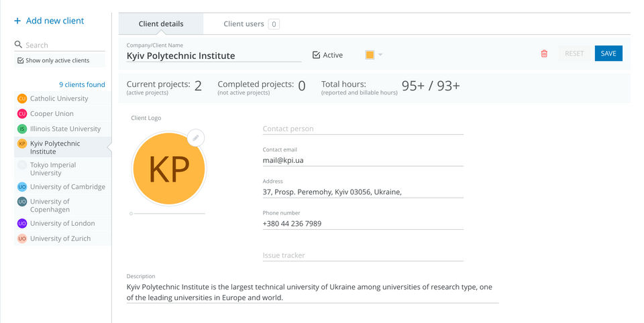Click the RESET button
Image resolution: width=644 pixels, height=323 pixels.
pos(574,54)
